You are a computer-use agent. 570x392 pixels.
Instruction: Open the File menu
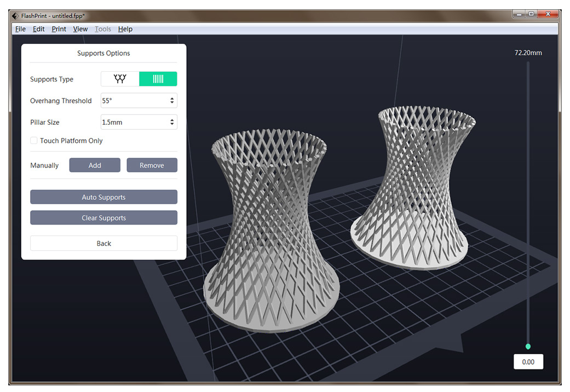point(20,29)
